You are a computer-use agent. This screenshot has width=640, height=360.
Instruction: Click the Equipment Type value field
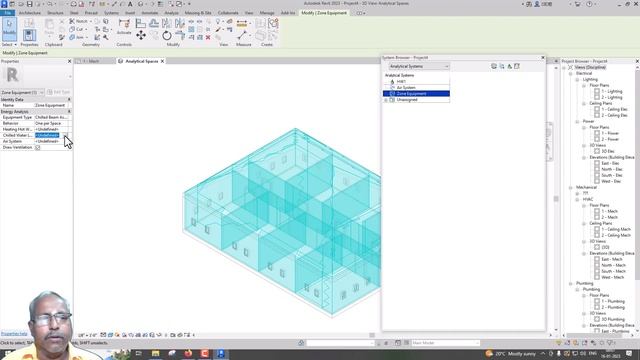point(52,118)
